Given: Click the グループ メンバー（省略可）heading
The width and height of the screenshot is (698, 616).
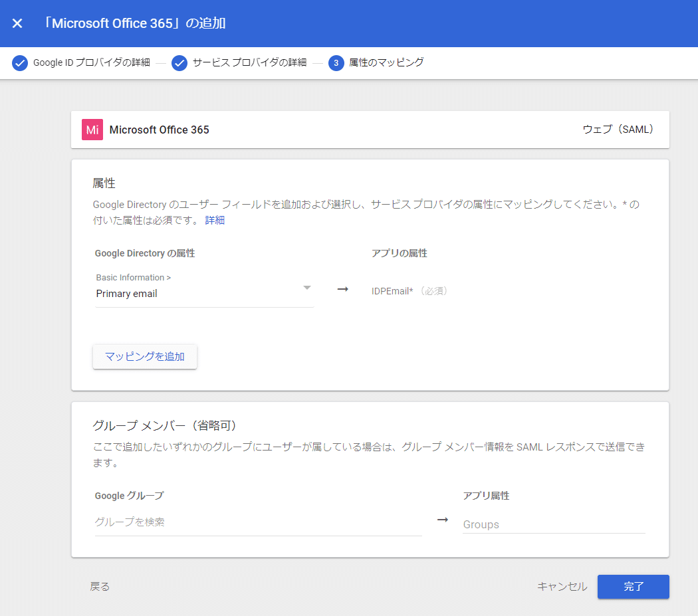Looking at the screenshot, I should tap(164, 425).
